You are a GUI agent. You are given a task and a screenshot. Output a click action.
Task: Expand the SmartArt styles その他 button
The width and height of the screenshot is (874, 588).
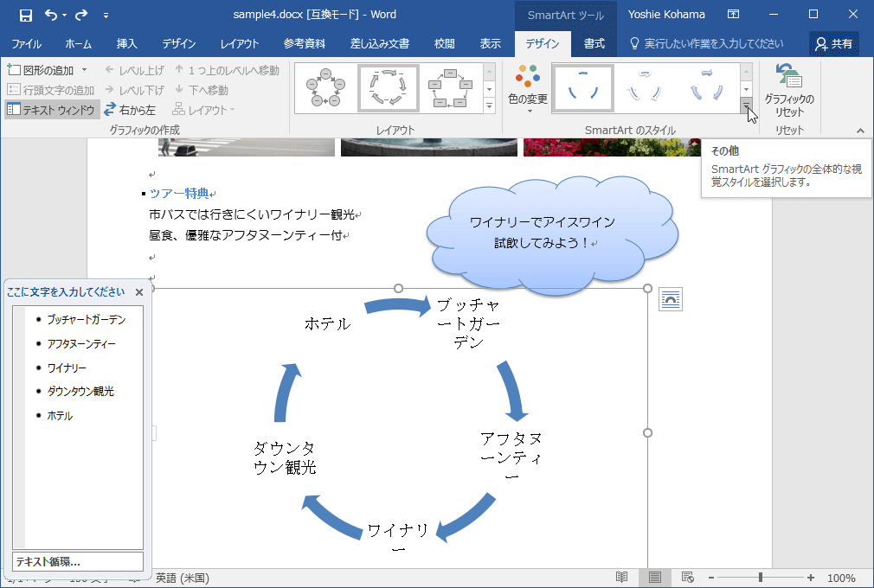pyautogui.click(x=746, y=105)
